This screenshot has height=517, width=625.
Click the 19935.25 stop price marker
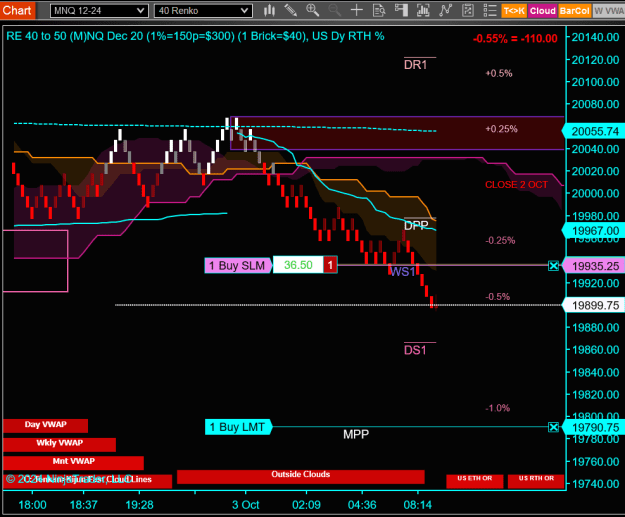coord(594,266)
